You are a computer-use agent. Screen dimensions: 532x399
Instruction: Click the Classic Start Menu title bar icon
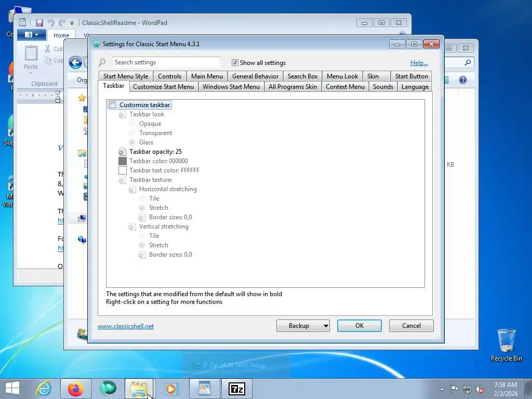coord(97,44)
